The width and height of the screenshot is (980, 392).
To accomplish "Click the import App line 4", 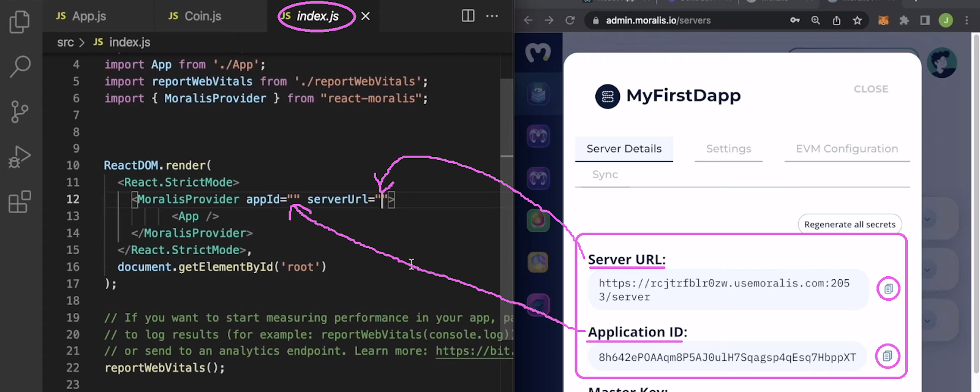I will point(185,65).
